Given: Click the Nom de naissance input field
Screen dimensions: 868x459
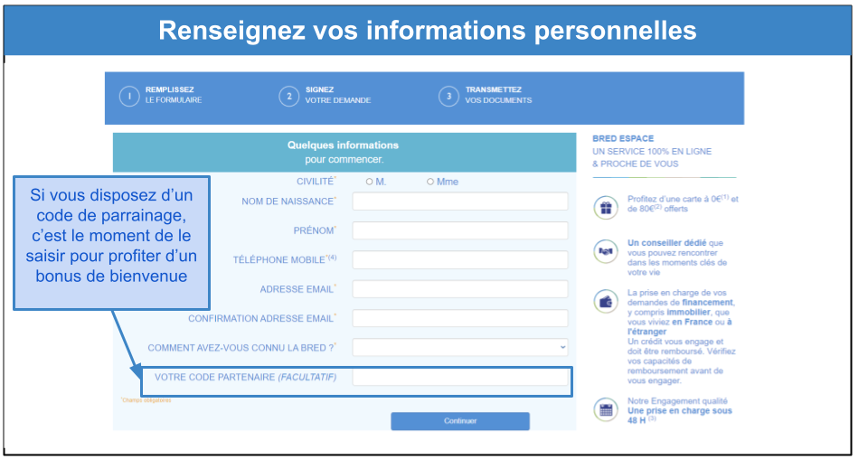Looking at the screenshot, I should click(x=460, y=201).
